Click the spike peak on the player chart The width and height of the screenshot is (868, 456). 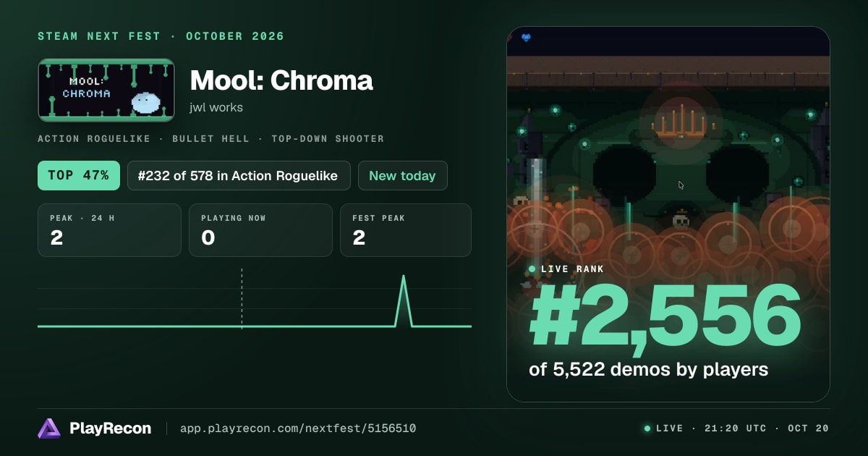tap(404, 277)
